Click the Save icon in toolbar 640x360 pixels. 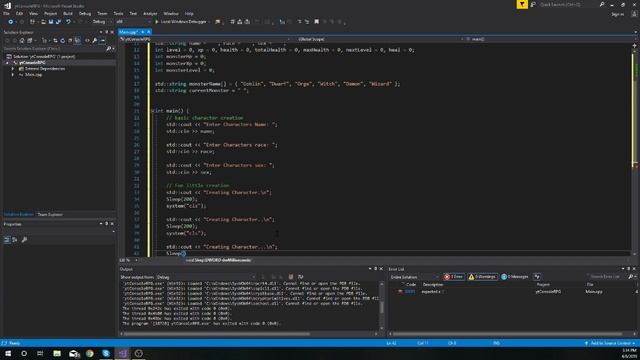click(51, 22)
